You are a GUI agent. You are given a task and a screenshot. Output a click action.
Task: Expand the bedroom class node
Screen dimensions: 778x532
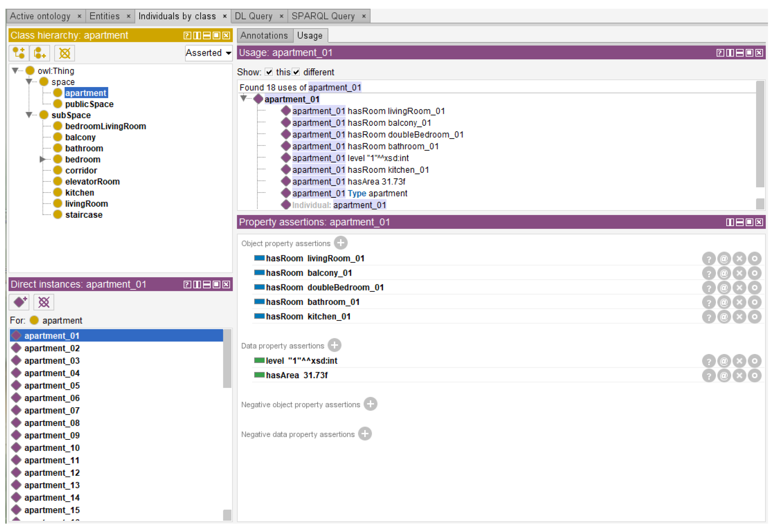tap(42, 160)
